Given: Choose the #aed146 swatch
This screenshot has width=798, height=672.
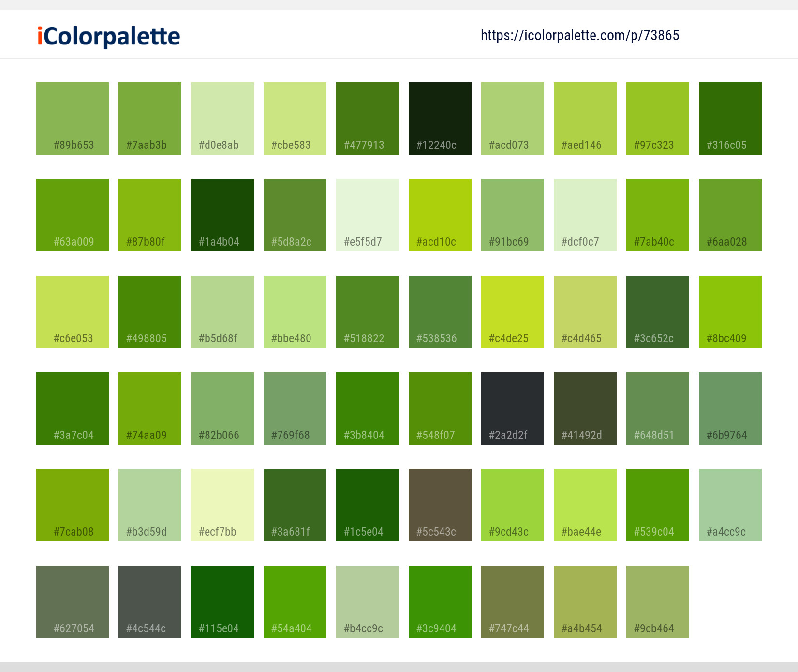Looking at the screenshot, I should click(585, 118).
